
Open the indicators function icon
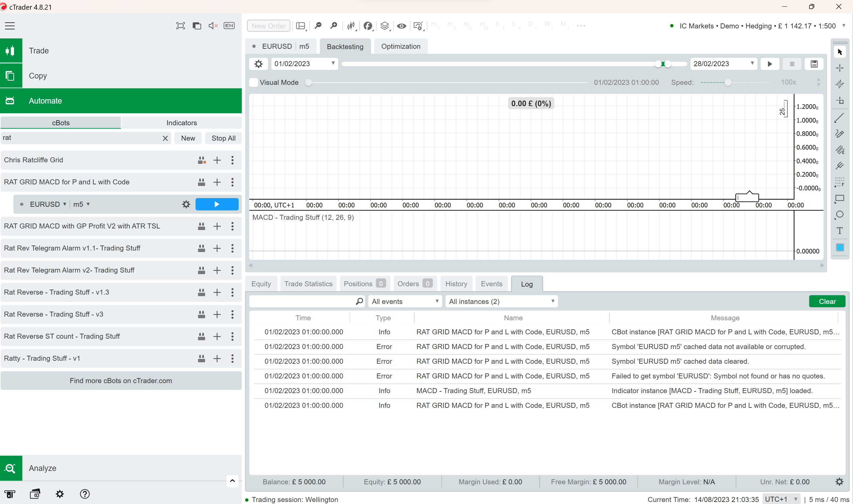pyautogui.click(x=368, y=26)
